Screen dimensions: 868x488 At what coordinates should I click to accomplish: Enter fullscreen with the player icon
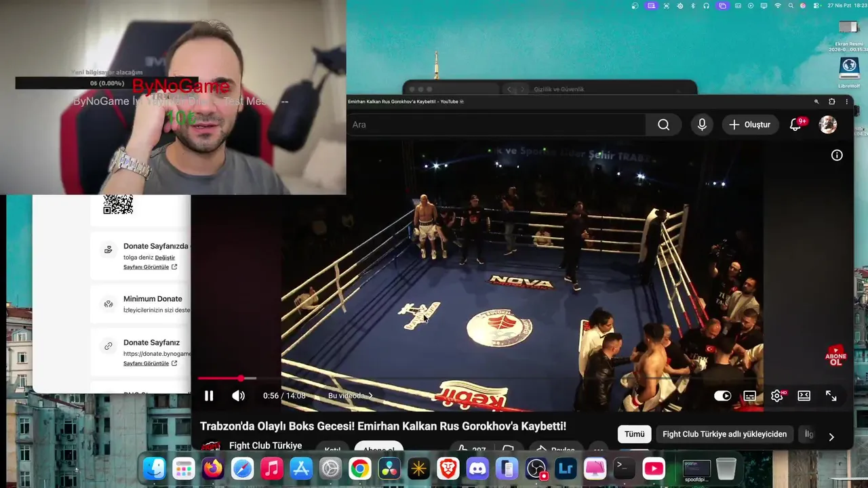click(x=831, y=396)
